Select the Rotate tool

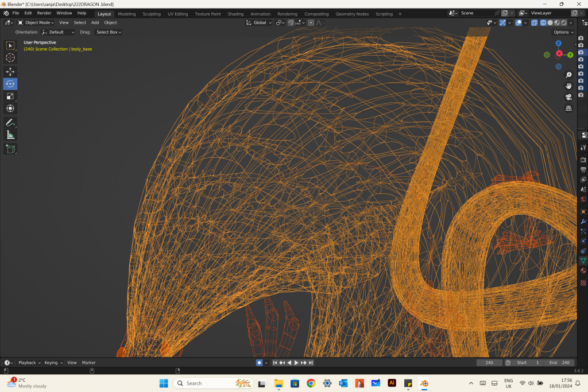[x=10, y=84]
